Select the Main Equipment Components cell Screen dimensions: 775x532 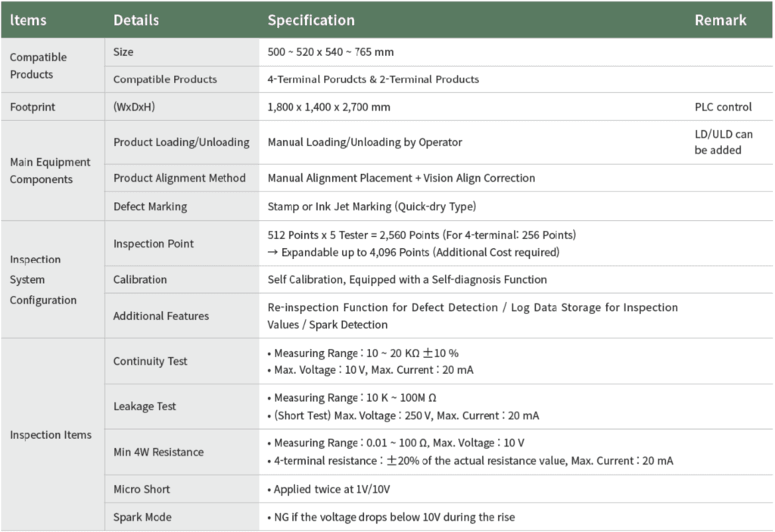pos(50,171)
